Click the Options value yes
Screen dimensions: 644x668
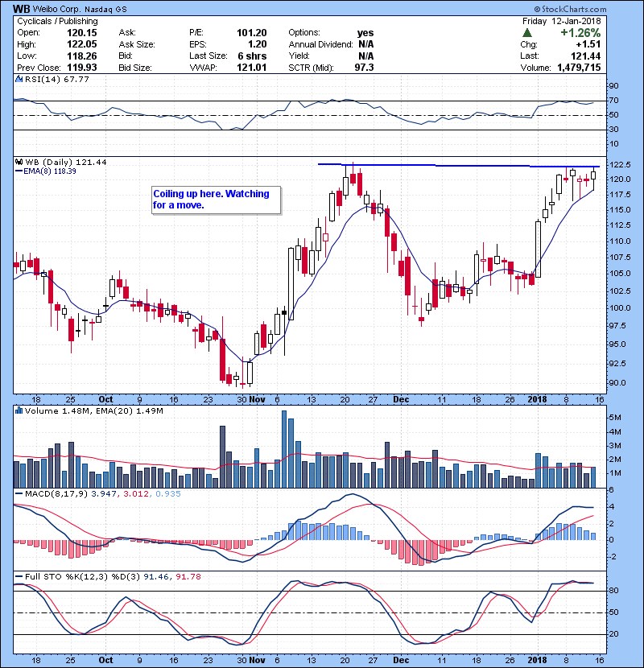365,33
